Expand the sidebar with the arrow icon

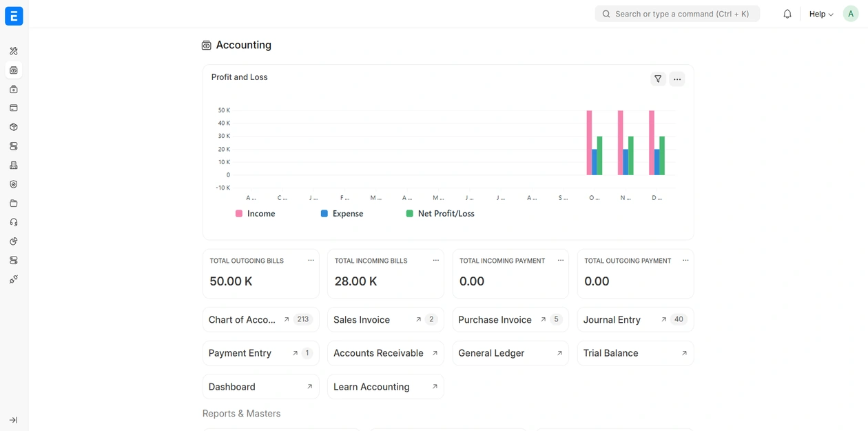point(14,420)
